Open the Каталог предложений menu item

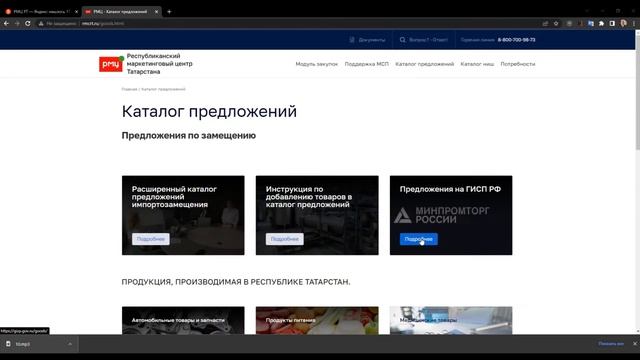[x=424, y=64]
